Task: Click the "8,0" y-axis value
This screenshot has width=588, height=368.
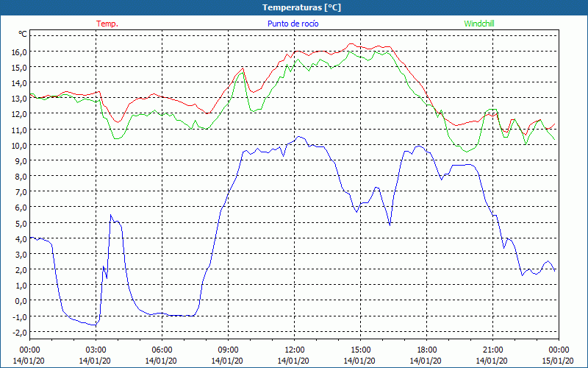Action: pyautogui.click(x=21, y=177)
